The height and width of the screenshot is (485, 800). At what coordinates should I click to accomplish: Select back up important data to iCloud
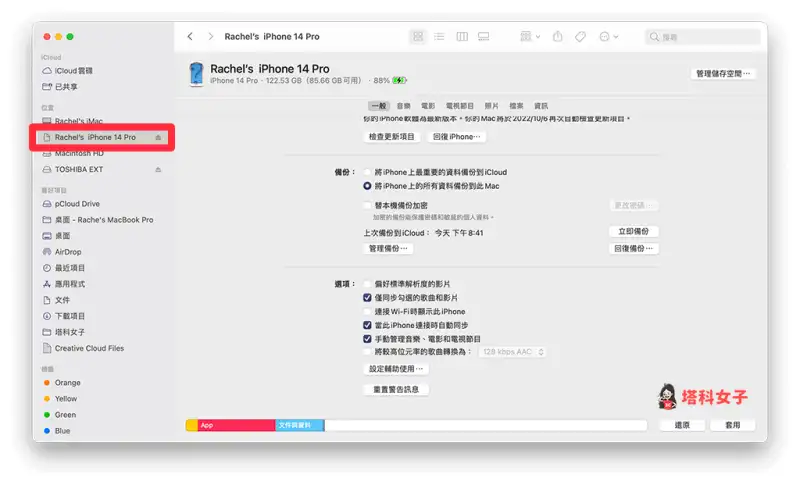tap(367, 172)
